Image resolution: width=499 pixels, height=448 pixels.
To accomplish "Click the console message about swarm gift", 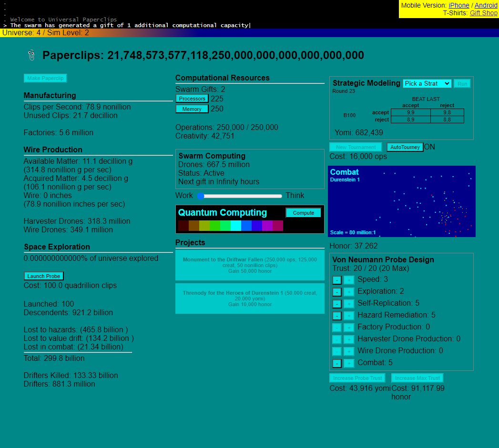I will coord(129,25).
